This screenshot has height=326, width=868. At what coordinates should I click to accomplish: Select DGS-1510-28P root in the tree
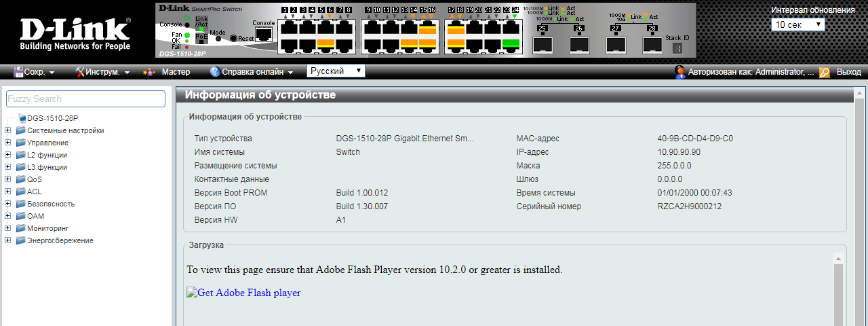[52, 118]
